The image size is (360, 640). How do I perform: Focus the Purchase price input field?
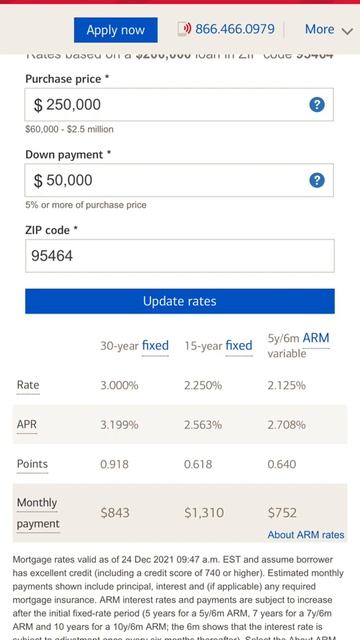(179, 104)
